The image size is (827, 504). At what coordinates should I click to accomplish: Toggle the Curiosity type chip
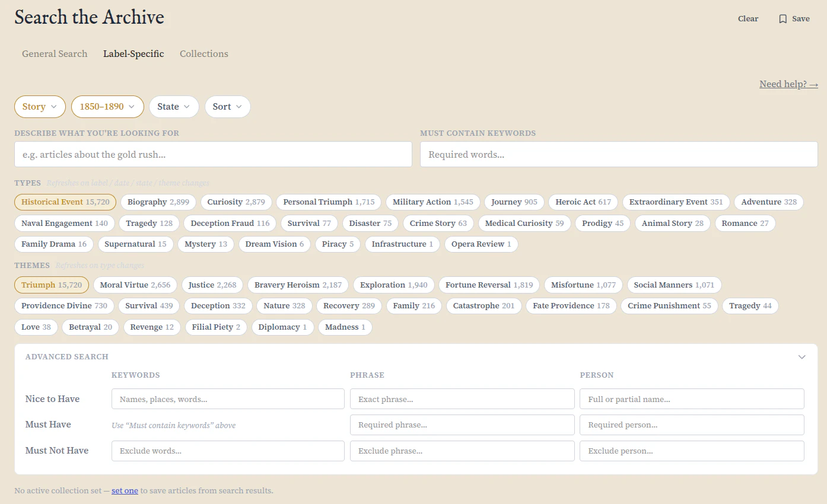click(x=236, y=202)
